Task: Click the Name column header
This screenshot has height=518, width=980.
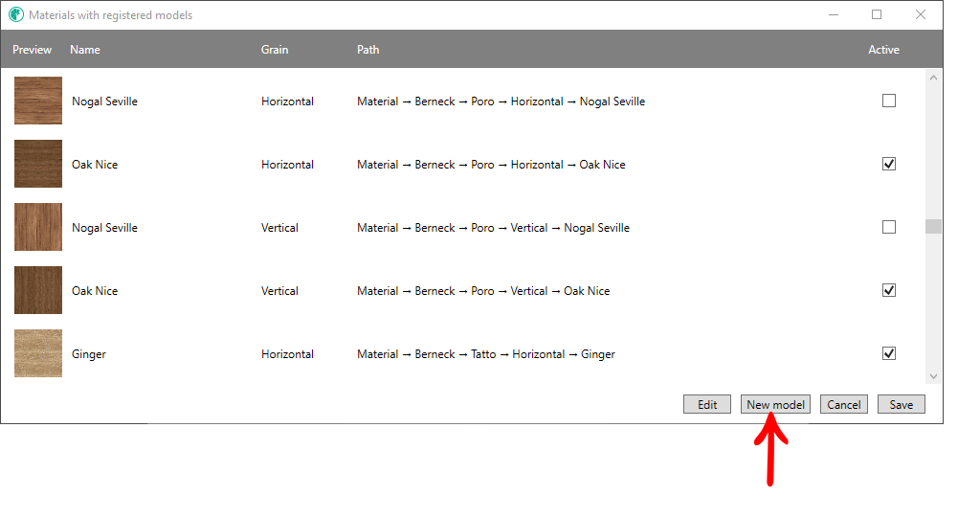Action: coord(85,50)
